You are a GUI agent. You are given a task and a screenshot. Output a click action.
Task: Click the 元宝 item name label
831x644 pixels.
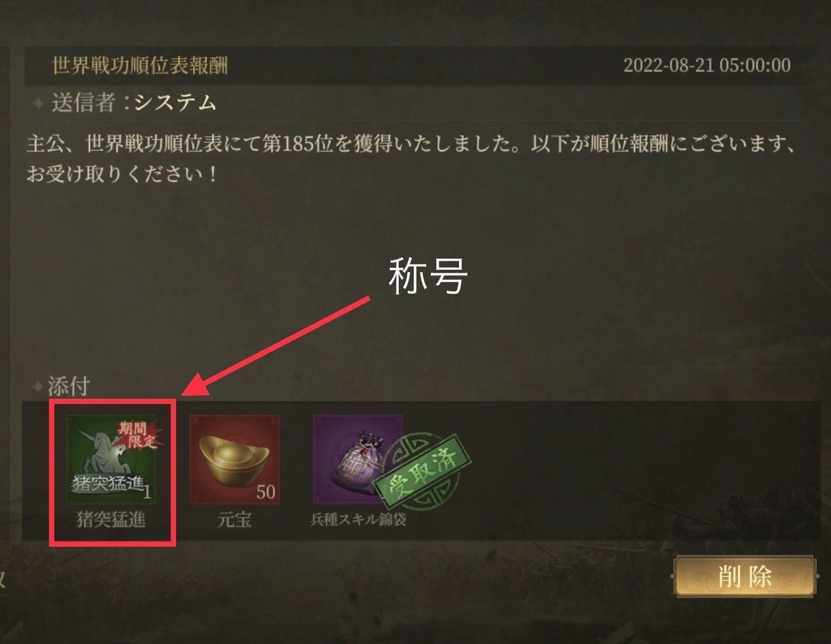click(x=234, y=521)
